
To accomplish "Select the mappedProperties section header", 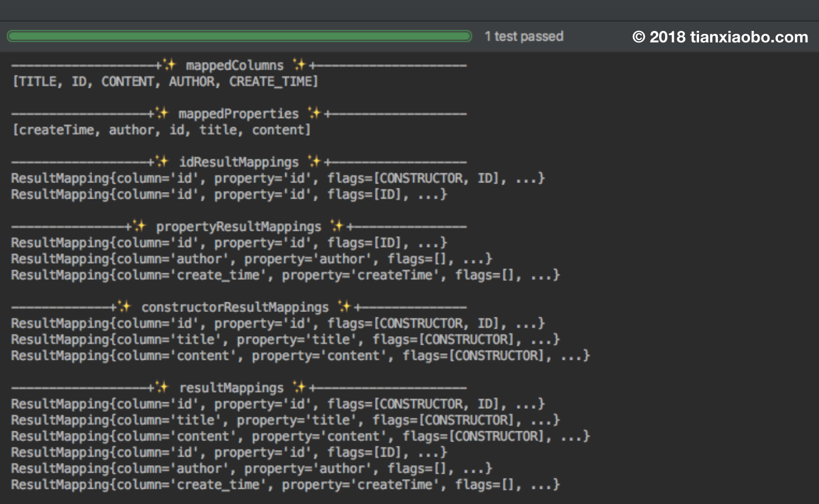I will click(x=239, y=114).
